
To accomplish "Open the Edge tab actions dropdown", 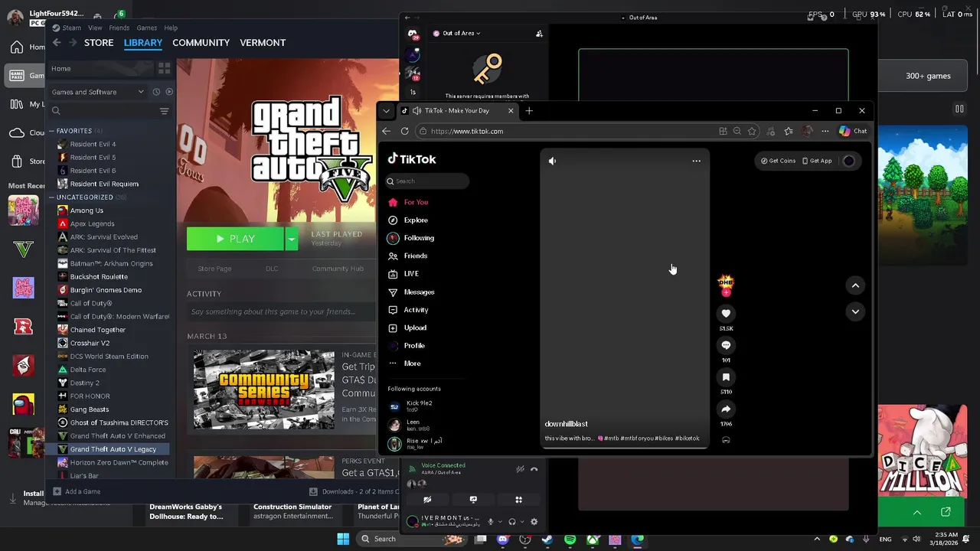I will pos(387,111).
